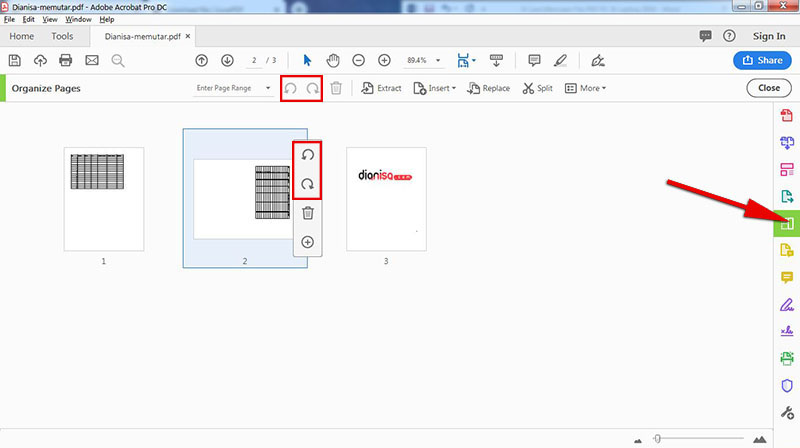This screenshot has height=448, width=800.
Task: Select the page 1 thumbnail
Action: [104, 199]
